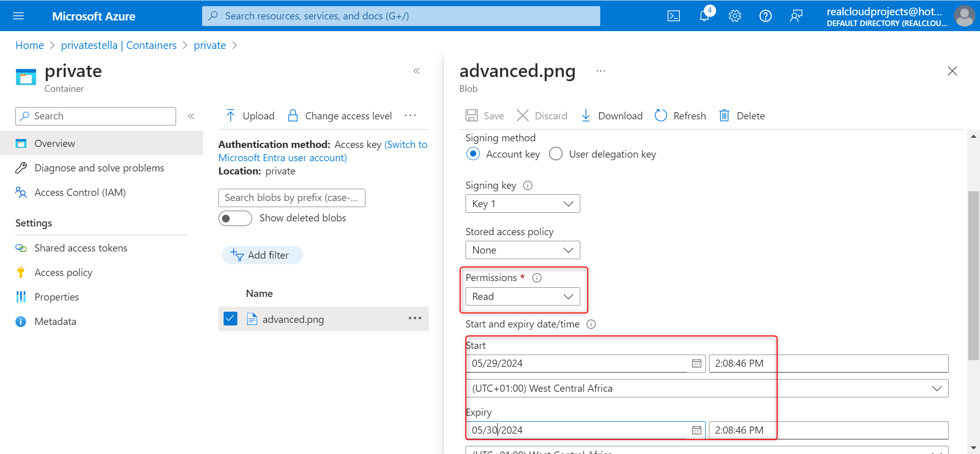
Task: Click the Download blob icon
Action: click(586, 116)
